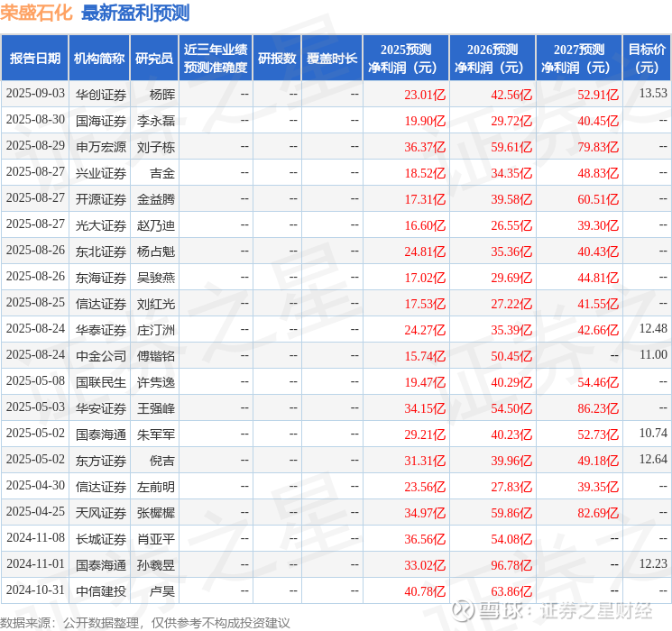This screenshot has width=672, height=631.
Task: Select institution 申万宏源
Action: coord(101,147)
